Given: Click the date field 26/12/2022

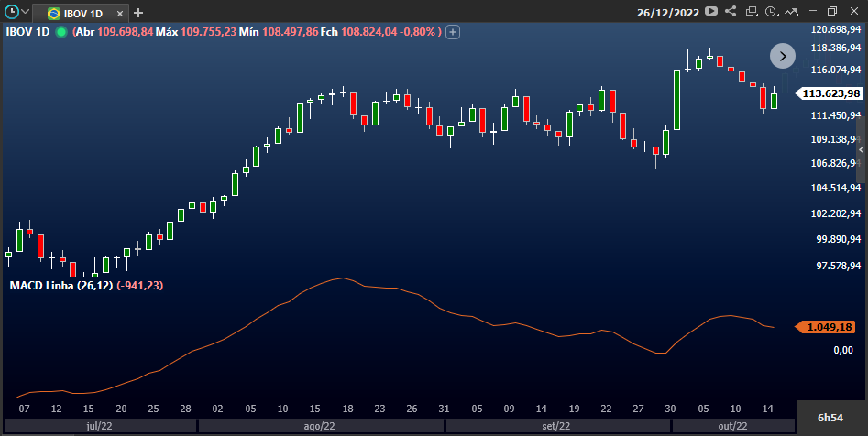Looking at the screenshot, I should pyautogui.click(x=668, y=12).
